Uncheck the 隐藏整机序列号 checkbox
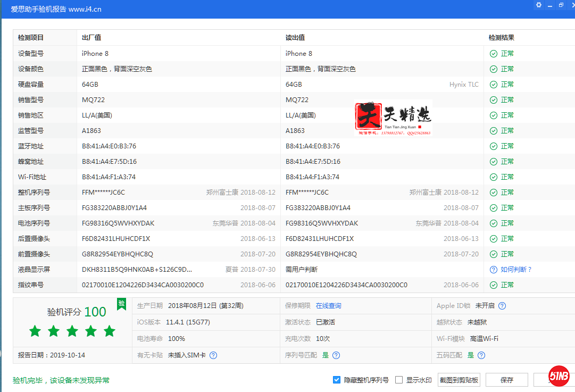Screen dimensions: 575x392 pos(337,379)
